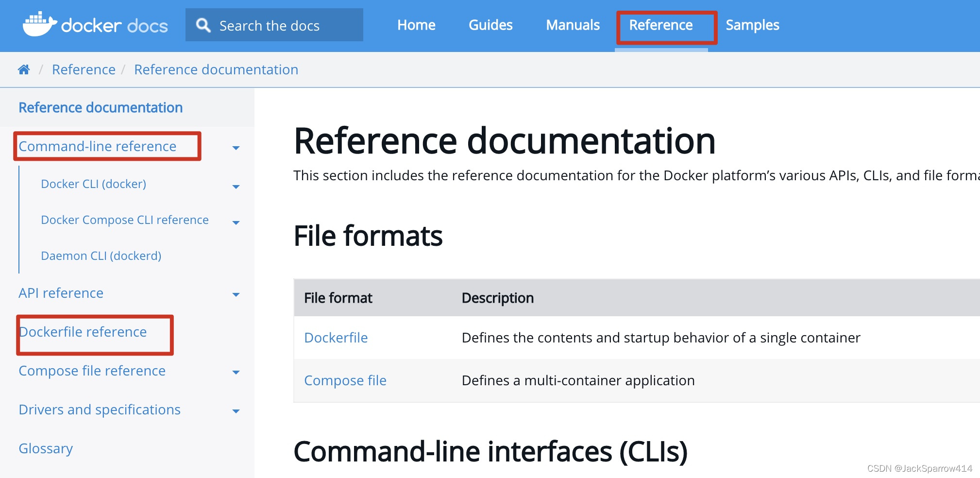
Task: Click the File format column header
Action: coord(338,298)
